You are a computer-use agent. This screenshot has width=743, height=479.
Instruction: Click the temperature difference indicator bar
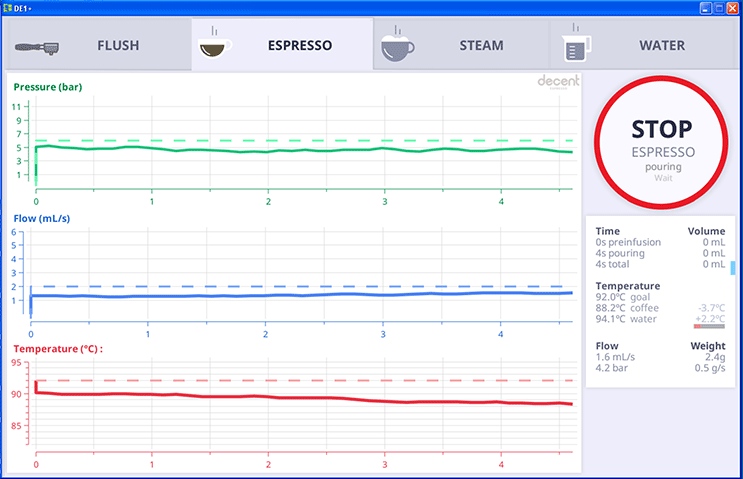coord(709,326)
